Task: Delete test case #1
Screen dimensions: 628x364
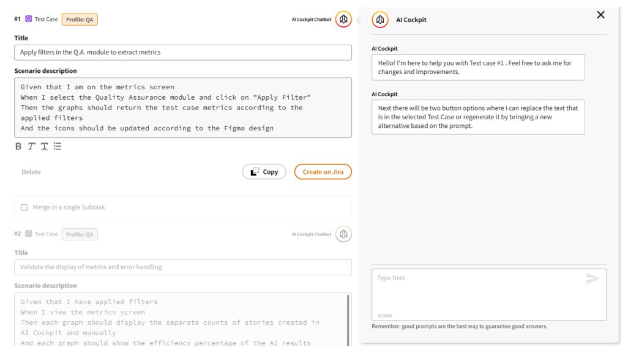Action: point(31,172)
